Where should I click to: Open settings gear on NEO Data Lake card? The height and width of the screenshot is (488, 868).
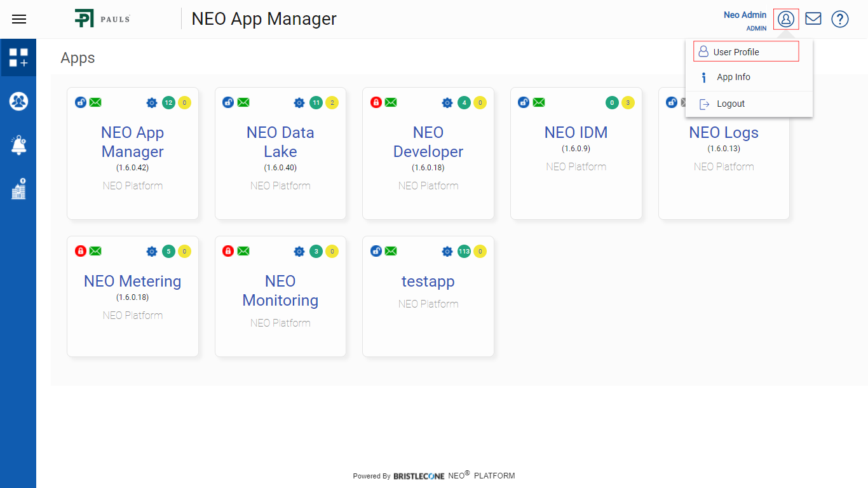[x=299, y=102]
